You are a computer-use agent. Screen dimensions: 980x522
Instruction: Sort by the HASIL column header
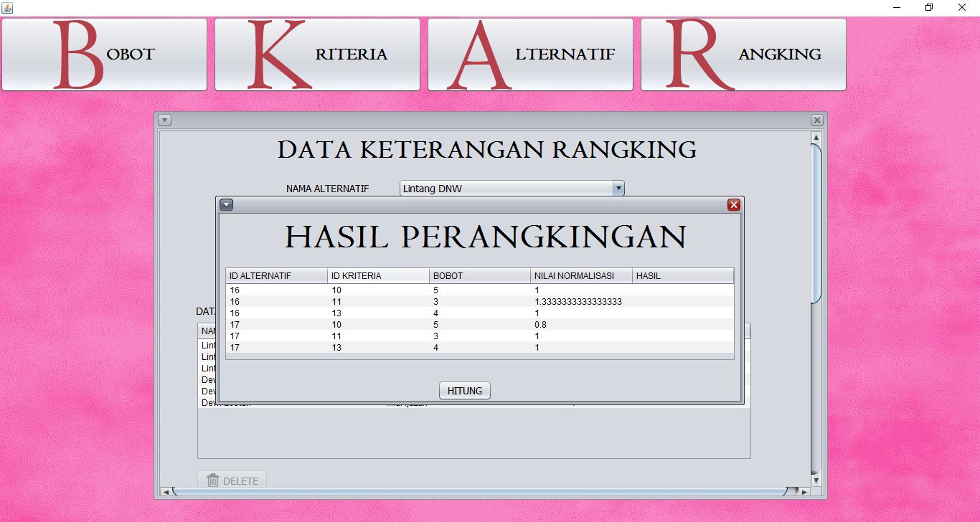(x=682, y=275)
